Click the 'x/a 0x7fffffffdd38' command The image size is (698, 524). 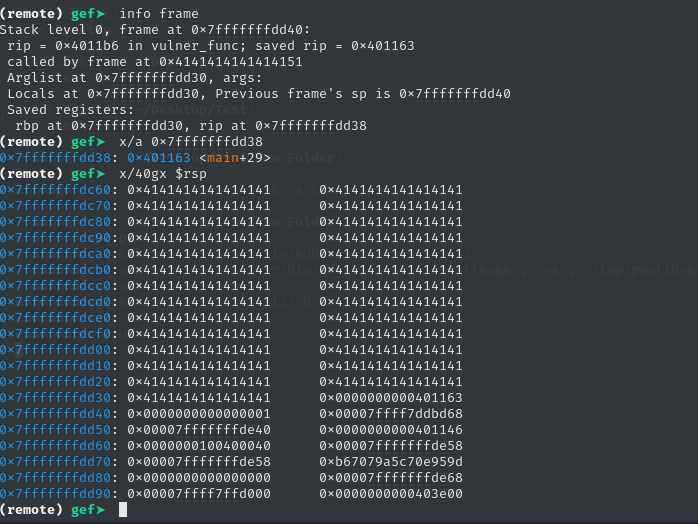(x=191, y=142)
